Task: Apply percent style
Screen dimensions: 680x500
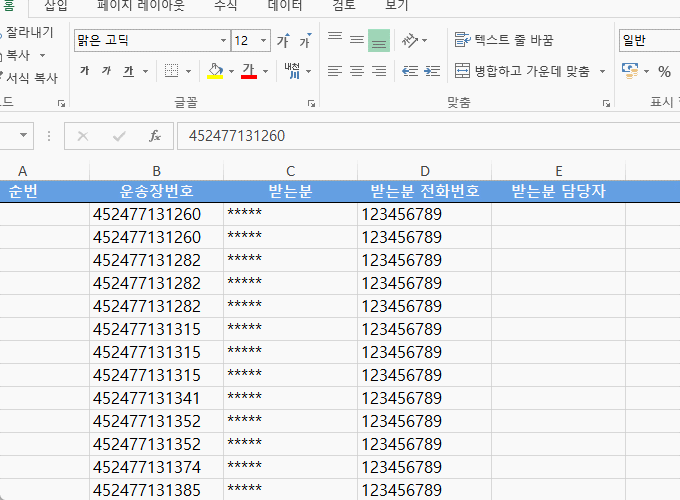Action: coord(664,71)
